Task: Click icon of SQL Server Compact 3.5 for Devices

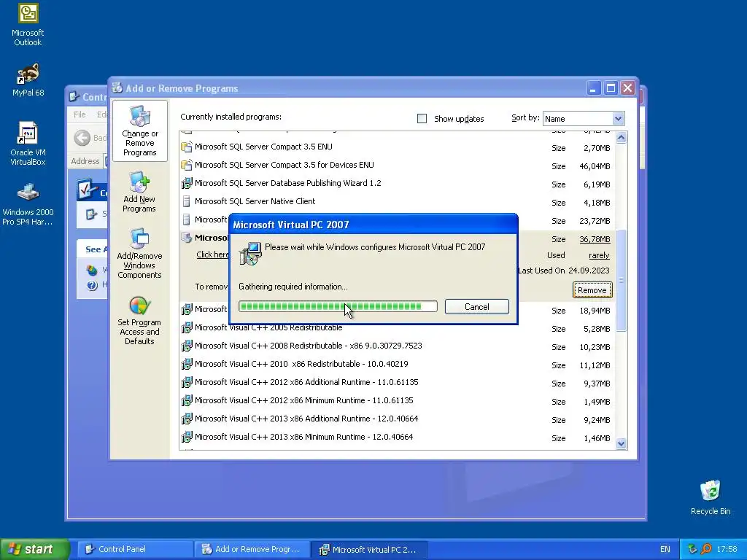Action: pos(187,165)
